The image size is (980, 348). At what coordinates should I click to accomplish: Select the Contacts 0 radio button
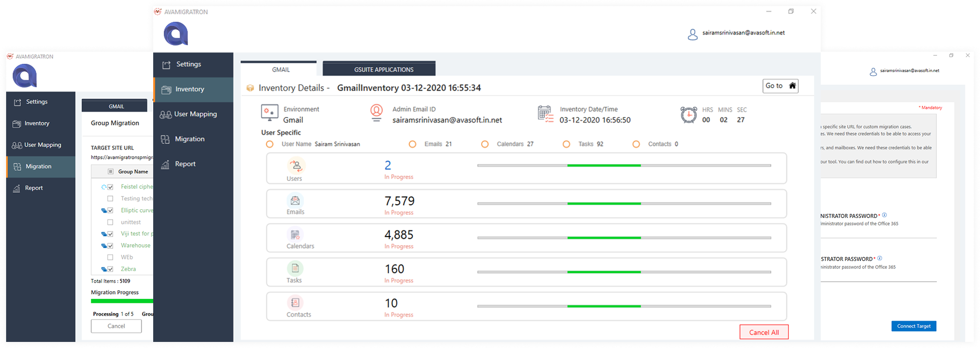[636, 144]
